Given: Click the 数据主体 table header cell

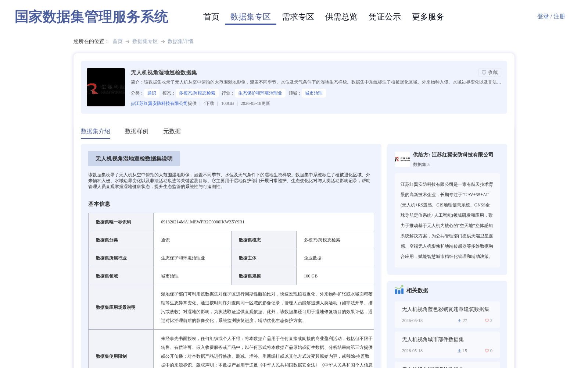Looking at the screenshot, I should (264, 258).
